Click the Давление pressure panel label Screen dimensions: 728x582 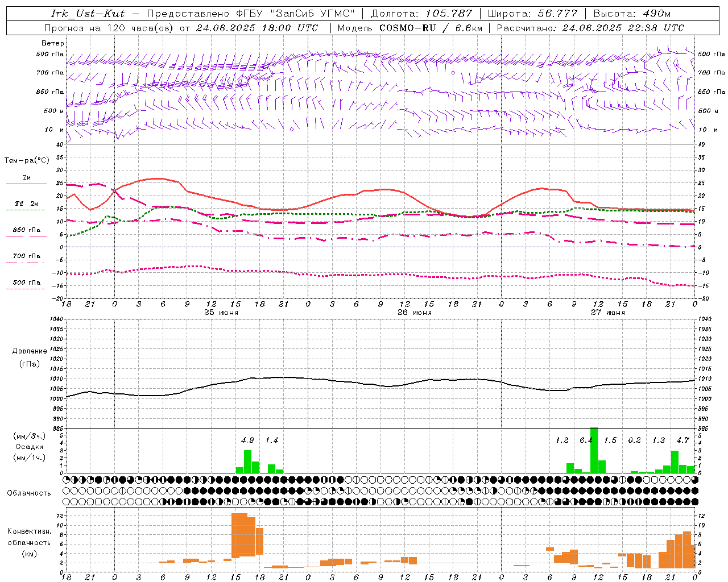click(28, 351)
